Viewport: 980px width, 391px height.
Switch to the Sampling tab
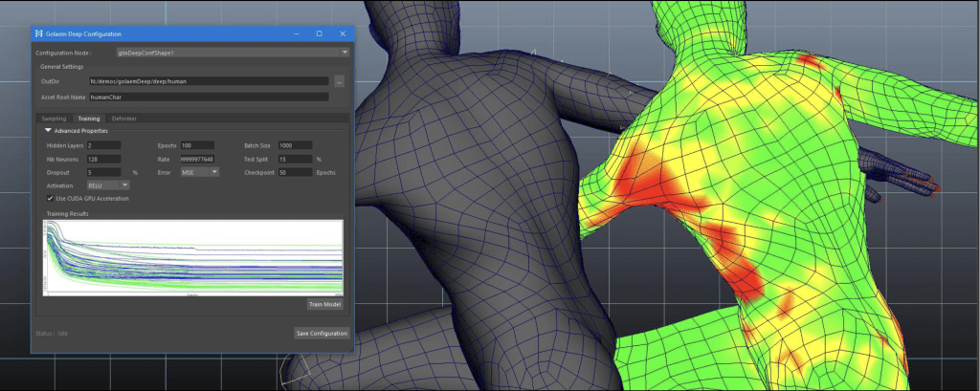(x=55, y=119)
